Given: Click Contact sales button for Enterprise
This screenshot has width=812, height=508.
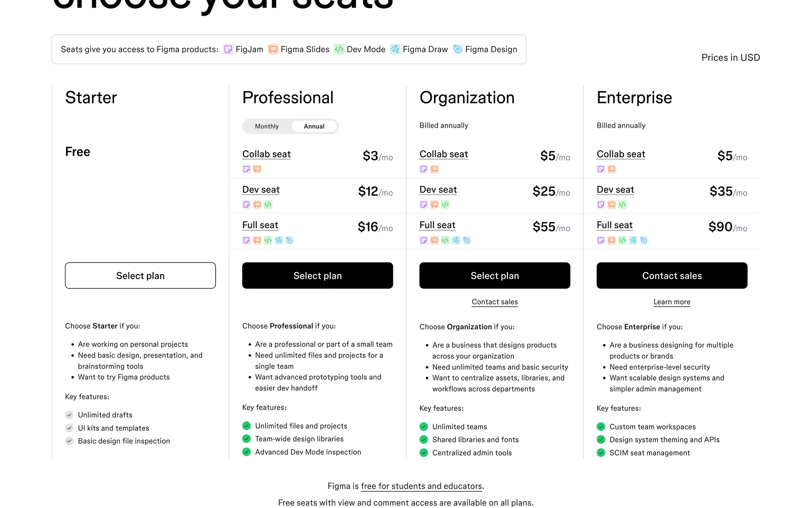Looking at the screenshot, I should point(672,276).
